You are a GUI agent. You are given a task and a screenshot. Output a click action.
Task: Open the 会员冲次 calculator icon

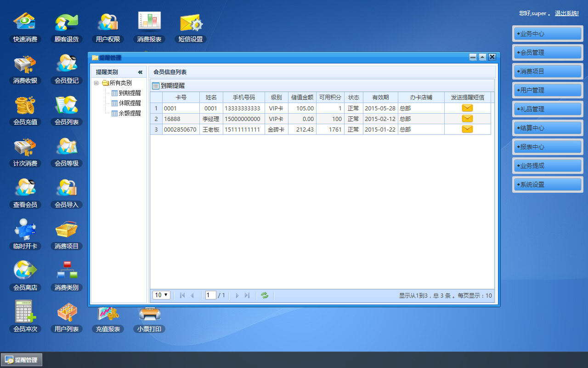click(x=25, y=317)
